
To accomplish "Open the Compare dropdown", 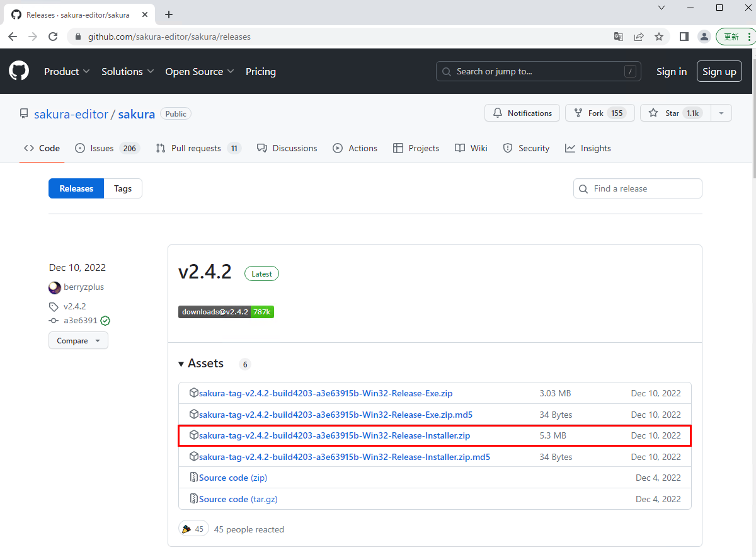I will click(x=78, y=341).
